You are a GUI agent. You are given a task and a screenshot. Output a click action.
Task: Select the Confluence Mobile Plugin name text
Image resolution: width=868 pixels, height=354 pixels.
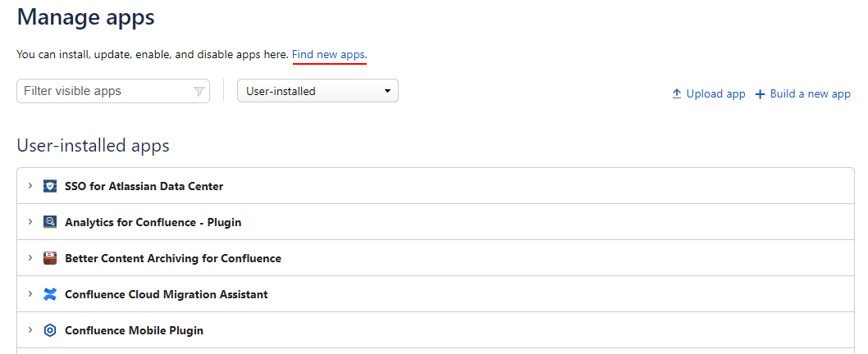click(x=134, y=330)
